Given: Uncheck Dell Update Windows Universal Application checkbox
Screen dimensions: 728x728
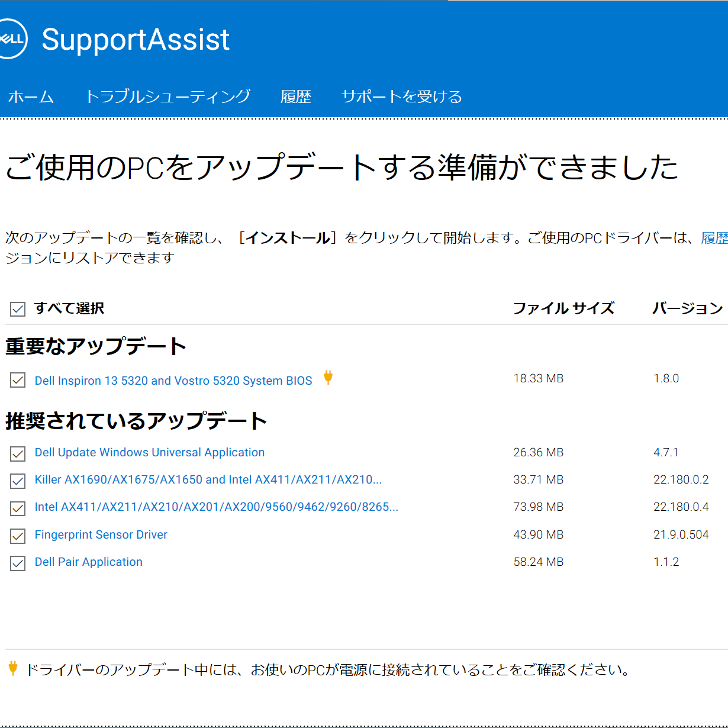Looking at the screenshot, I should point(18,454).
